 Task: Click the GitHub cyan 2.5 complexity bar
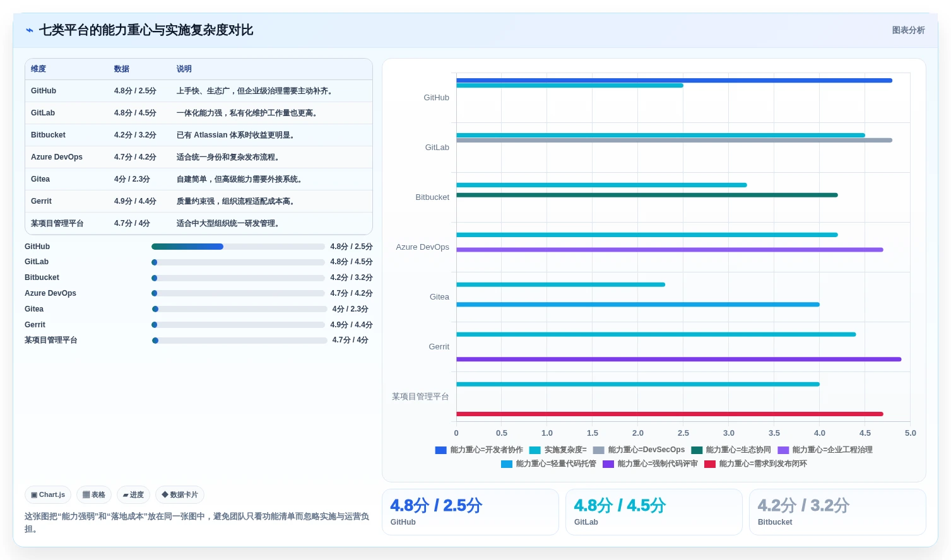570,86
